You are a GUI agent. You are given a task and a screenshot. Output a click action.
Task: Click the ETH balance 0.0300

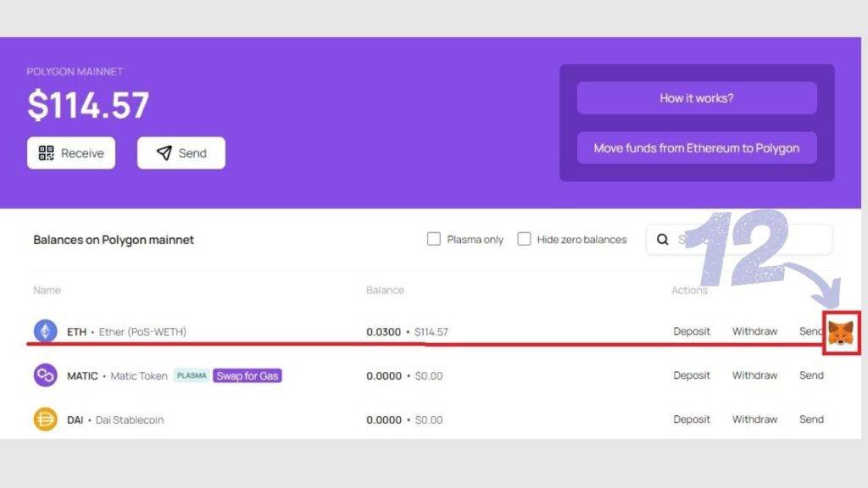coord(384,332)
